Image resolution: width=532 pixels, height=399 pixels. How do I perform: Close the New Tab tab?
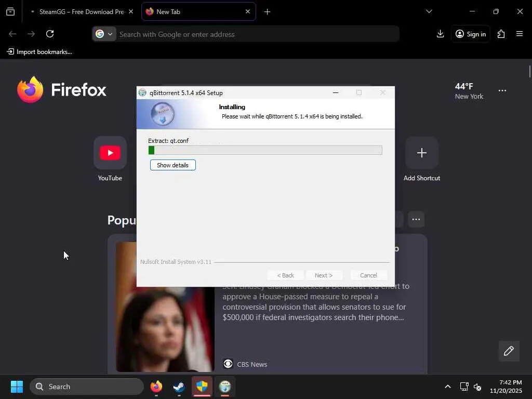coord(248,11)
